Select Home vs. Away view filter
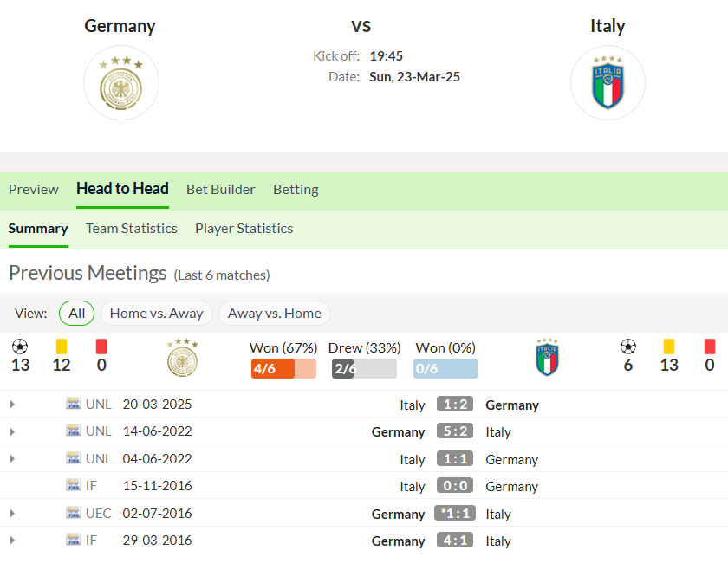Screen dimensions: 728x570 (157, 314)
